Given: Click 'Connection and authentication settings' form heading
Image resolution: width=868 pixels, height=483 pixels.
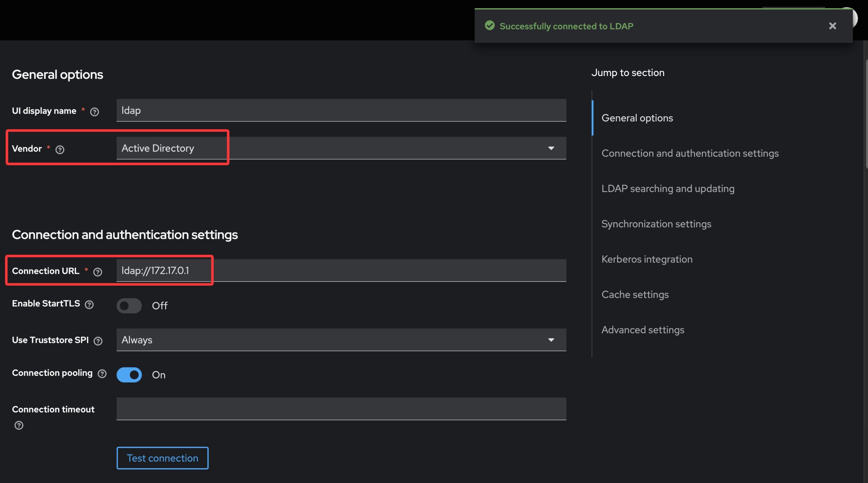Looking at the screenshot, I should pyautogui.click(x=125, y=235).
